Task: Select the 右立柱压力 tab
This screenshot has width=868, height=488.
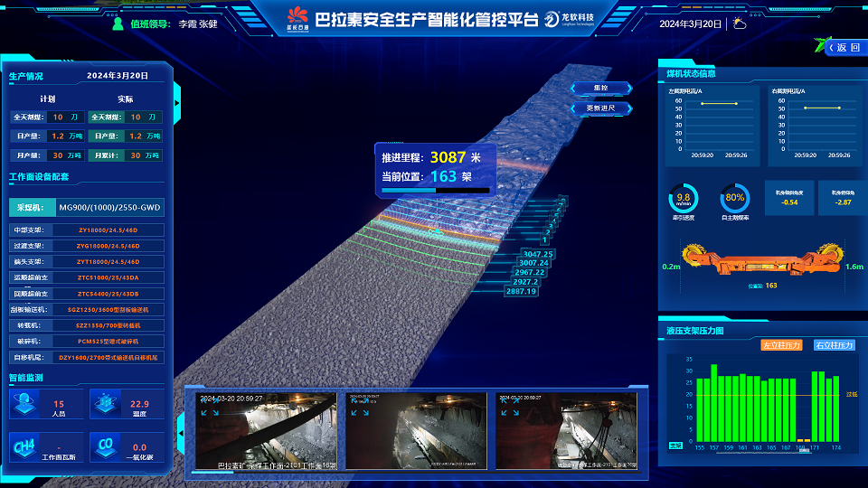Action: tap(834, 344)
